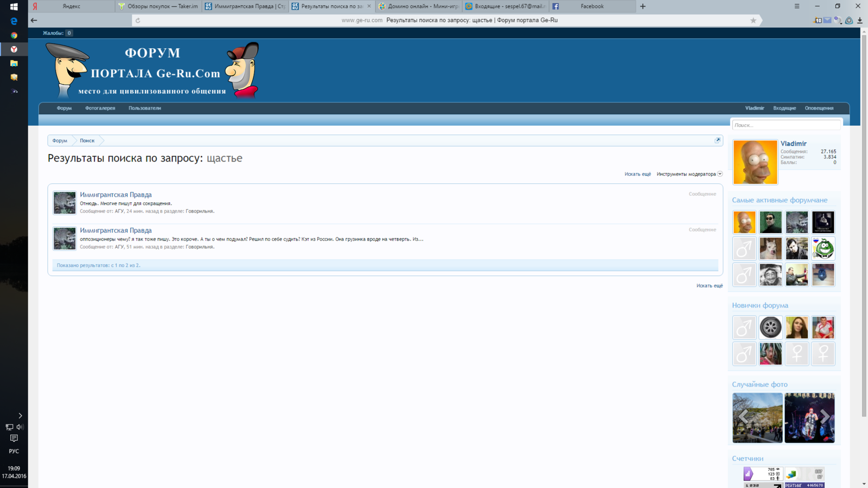The width and height of the screenshot is (868, 488).
Task: Open Входящие in the forum navigation bar
Action: click(x=784, y=108)
